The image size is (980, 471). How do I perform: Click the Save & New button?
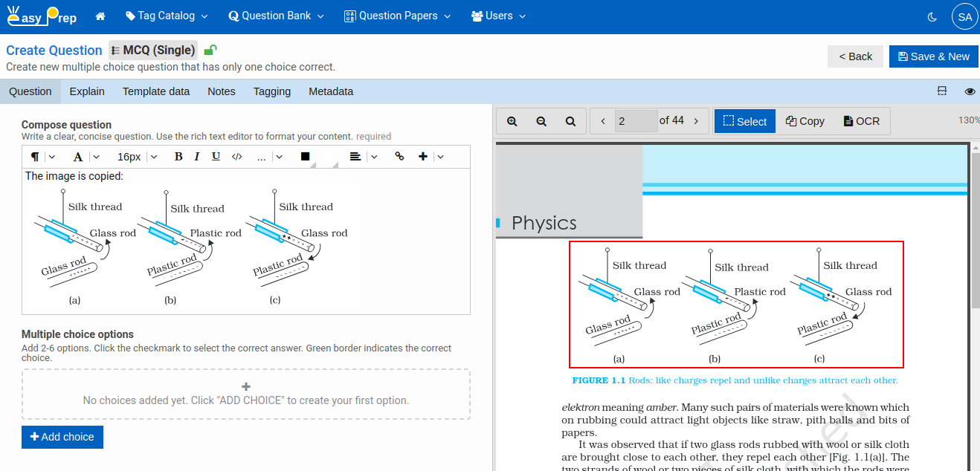[x=933, y=56]
